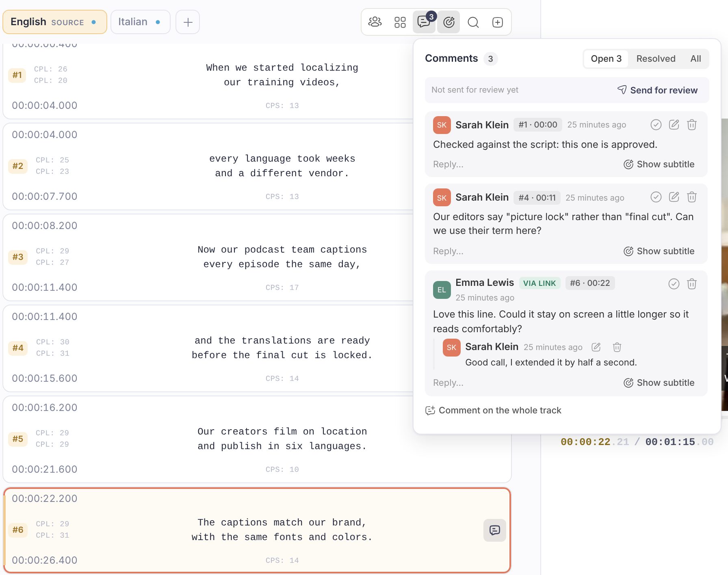728x575 pixels.
Task: Select subtitle 'every language took weeks'
Action: click(x=282, y=159)
